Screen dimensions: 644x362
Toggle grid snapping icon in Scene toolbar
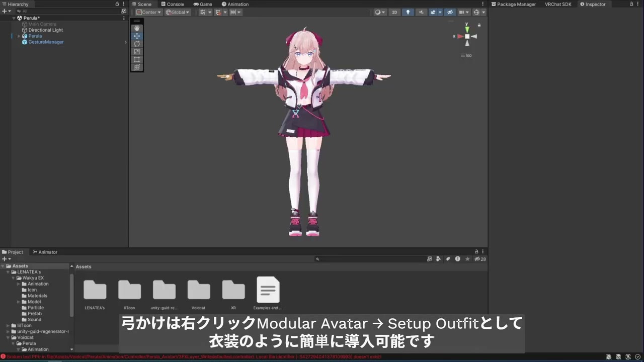click(218, 12)
